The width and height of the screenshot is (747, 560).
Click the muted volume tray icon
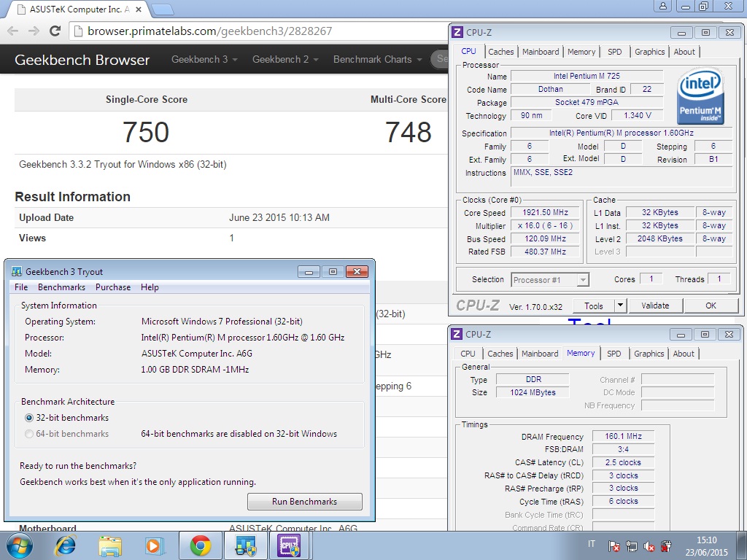click(649, 545)
